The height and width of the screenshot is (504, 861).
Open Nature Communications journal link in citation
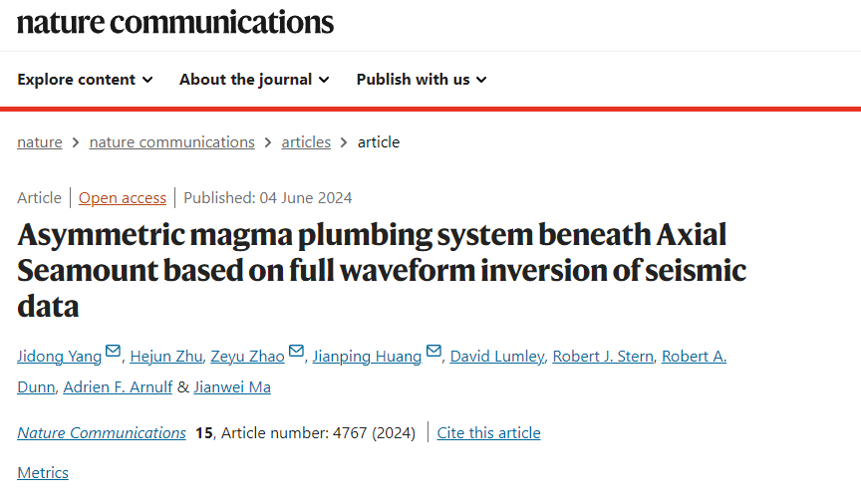click(102, 432)
